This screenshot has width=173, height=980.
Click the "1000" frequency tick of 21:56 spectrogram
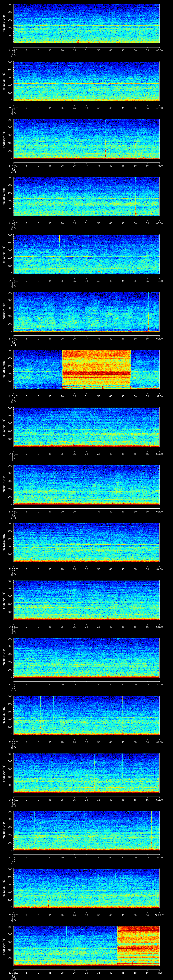[x=9, y=697]
